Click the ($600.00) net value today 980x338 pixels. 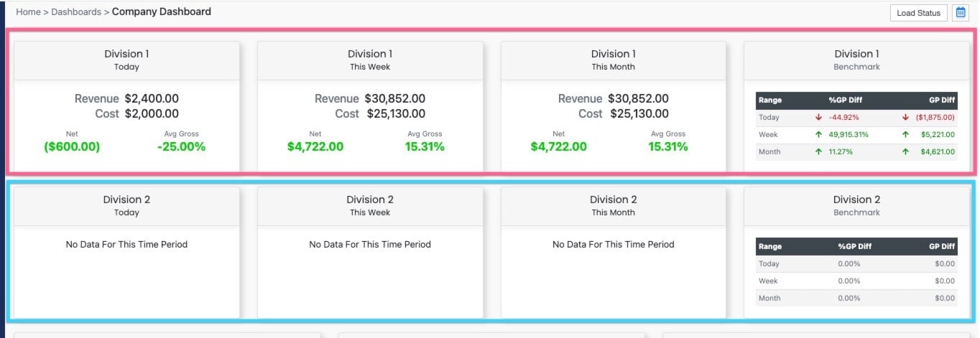72,146
